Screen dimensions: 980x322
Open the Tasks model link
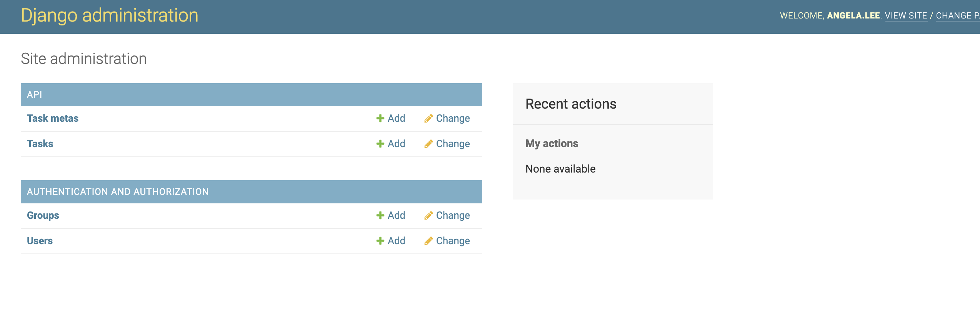40,144
